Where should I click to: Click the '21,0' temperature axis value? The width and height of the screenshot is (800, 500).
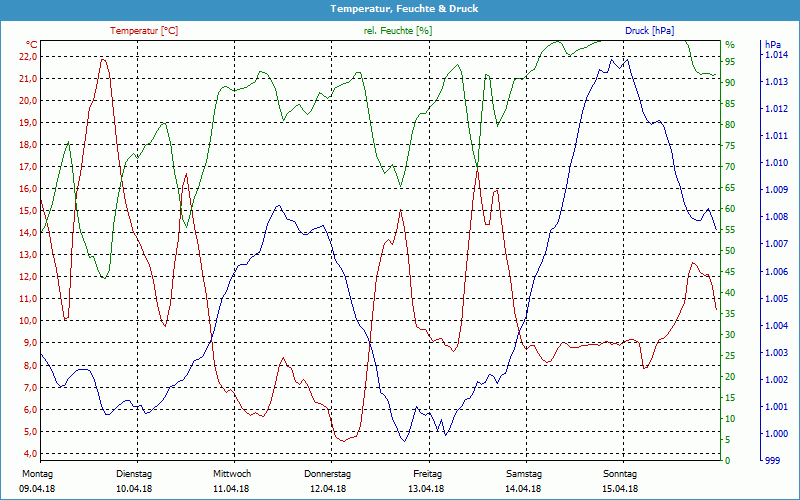pos(28,79)
